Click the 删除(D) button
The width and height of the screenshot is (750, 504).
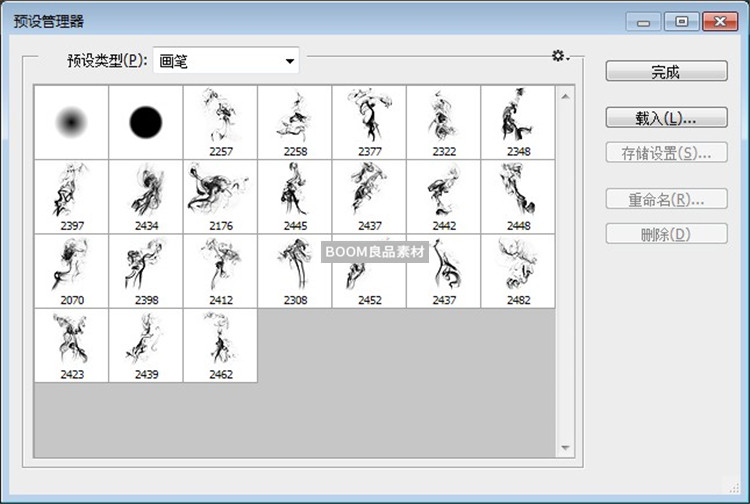[666, 234]
